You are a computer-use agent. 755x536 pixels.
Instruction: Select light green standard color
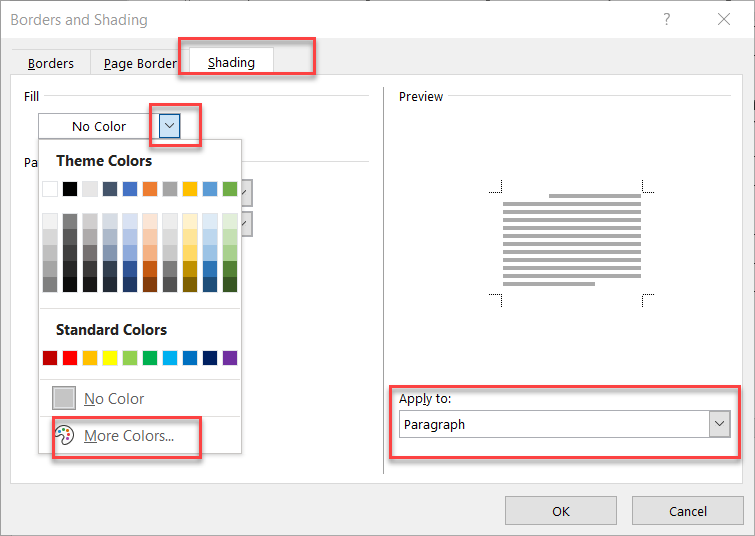pyautogui.click(x=130, y=358)
